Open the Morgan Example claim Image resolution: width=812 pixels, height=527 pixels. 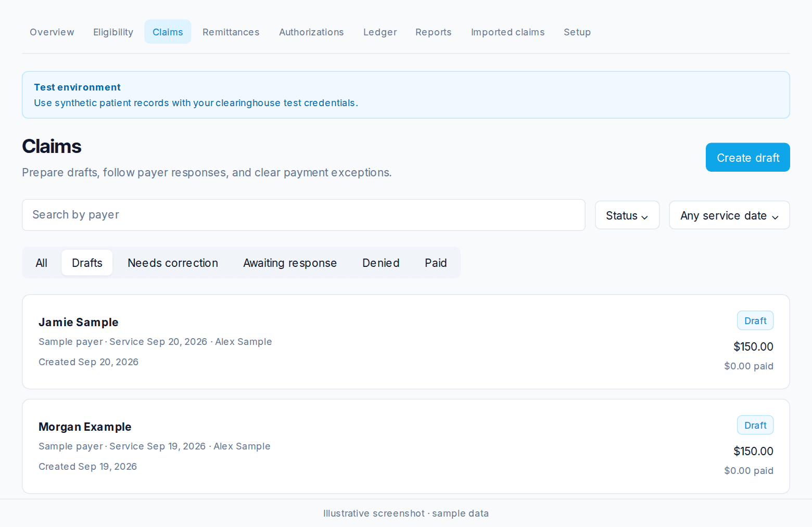406,446
